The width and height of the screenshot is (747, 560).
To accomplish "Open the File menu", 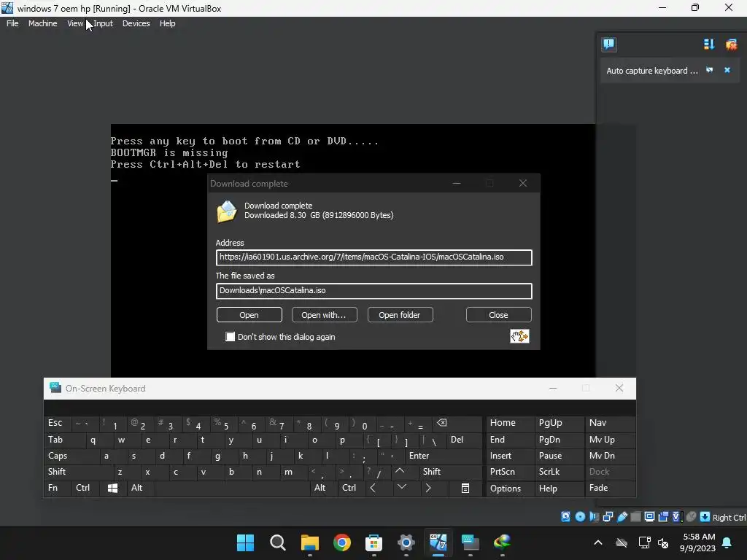I will (12, 23).
